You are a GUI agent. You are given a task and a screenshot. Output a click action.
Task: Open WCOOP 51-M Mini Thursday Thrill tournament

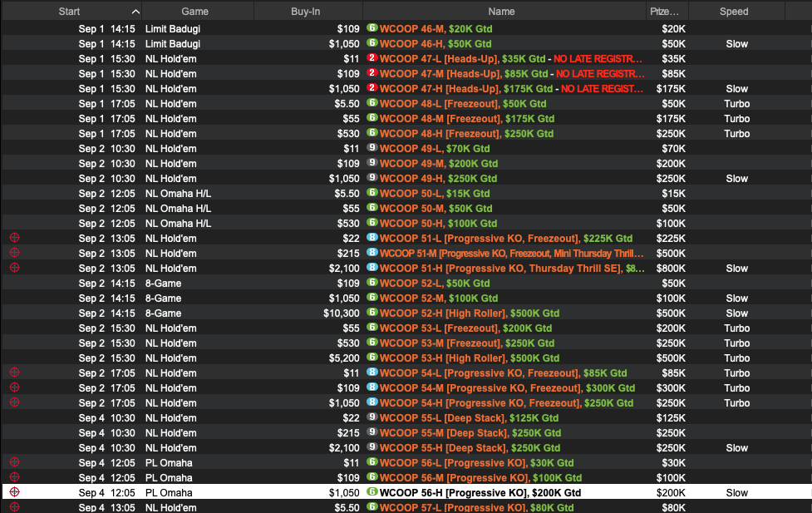pyautogui.click(x=512, y=254)
